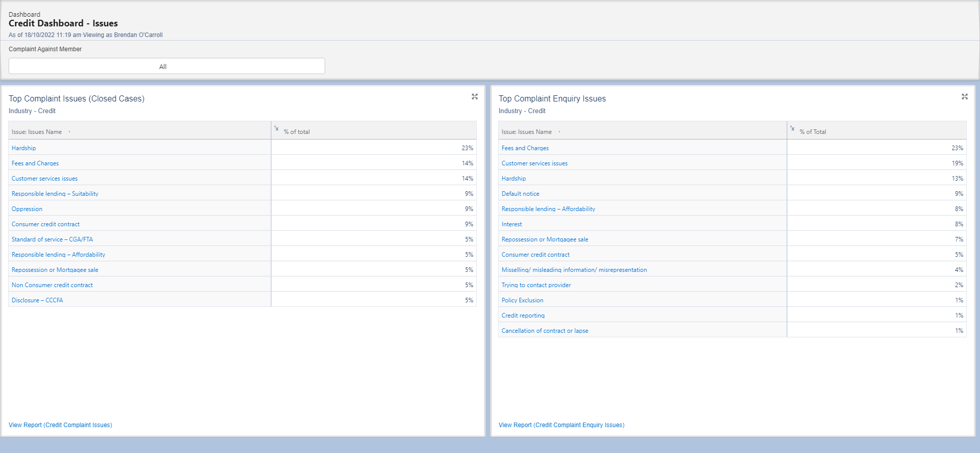Select the Credit reporting issue link

[523, 316]
